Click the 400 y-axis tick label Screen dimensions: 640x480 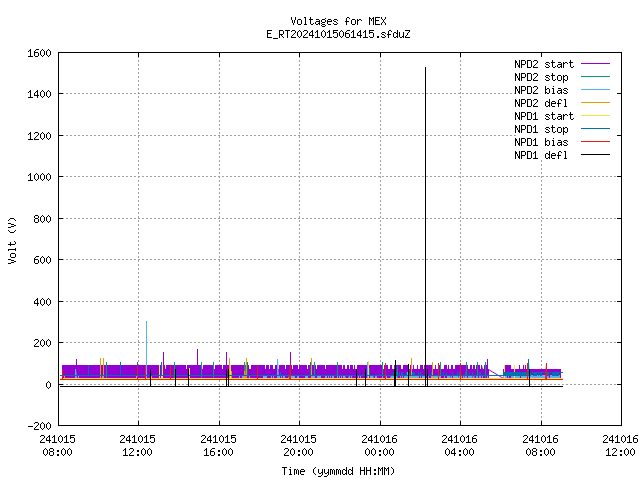[42, 302]
